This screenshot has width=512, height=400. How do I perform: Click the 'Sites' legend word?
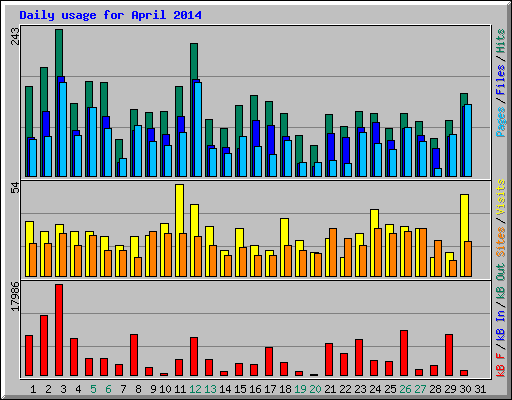(500, 242)
